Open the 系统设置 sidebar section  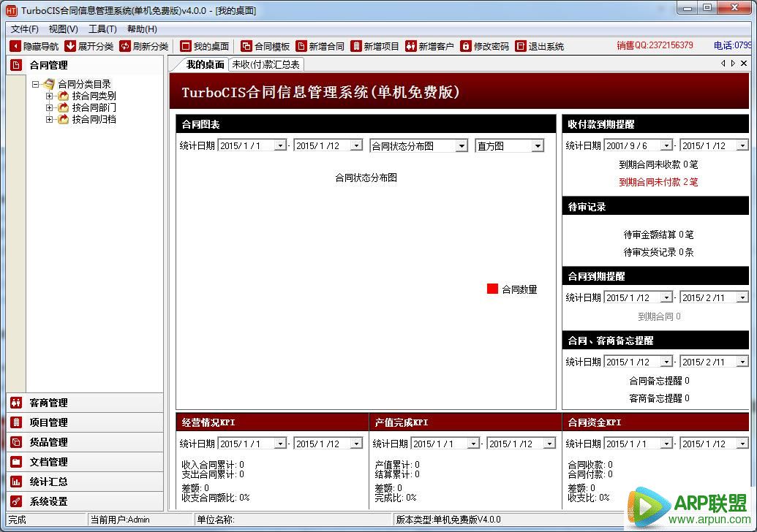click(48, 501)
